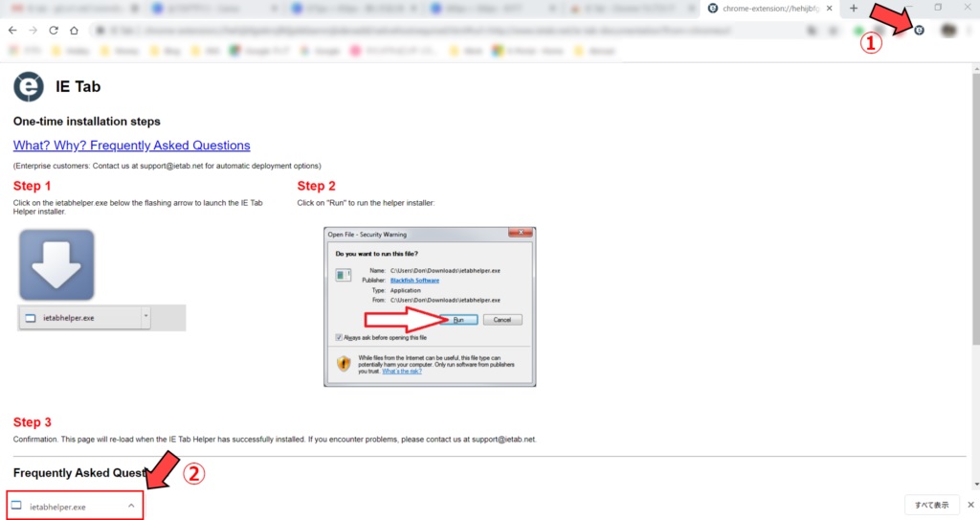The width and height of the screenshot is (980, 520).
Task: Click the application file icon in the warning dialog
Action: pos(344,275)
